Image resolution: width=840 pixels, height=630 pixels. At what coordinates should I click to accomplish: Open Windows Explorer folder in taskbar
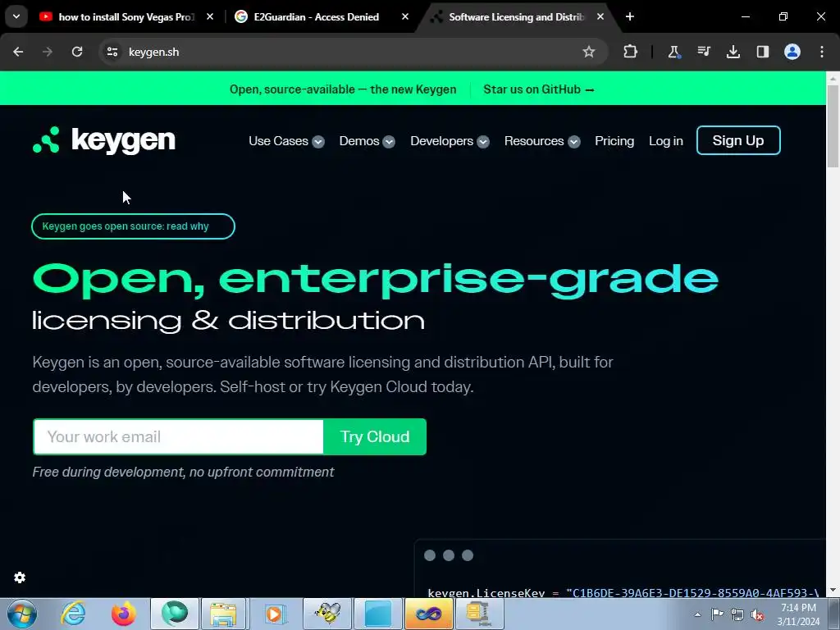pos(223,614)
